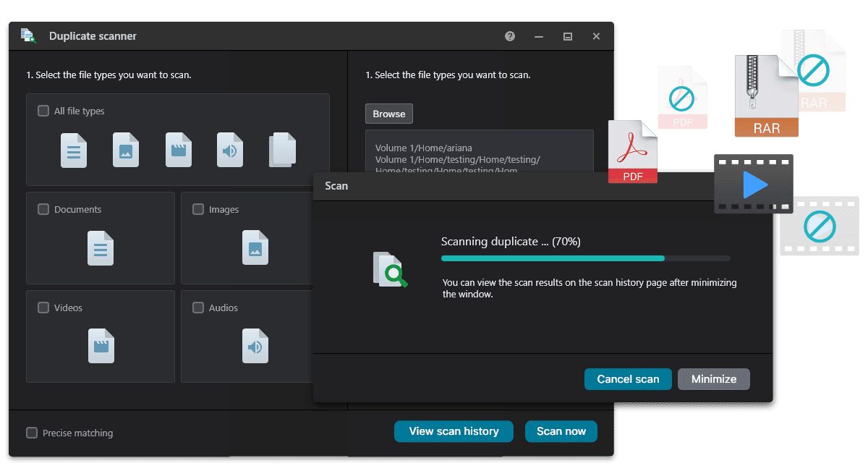Screen dimensions: 868x466
Task: Click the help question mark icon
Action: (x=510, y=36)
